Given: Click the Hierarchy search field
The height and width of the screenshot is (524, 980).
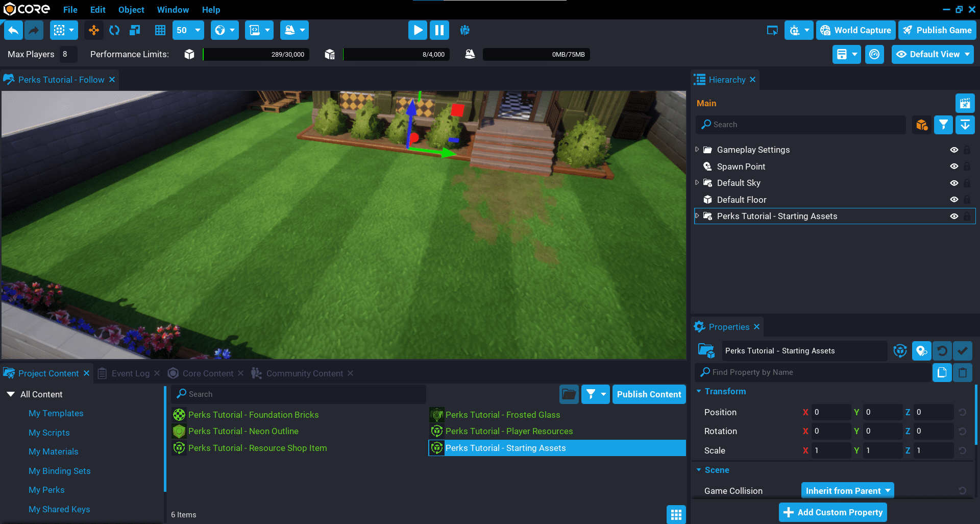Looking at the screenshot, I should point(801,125).
